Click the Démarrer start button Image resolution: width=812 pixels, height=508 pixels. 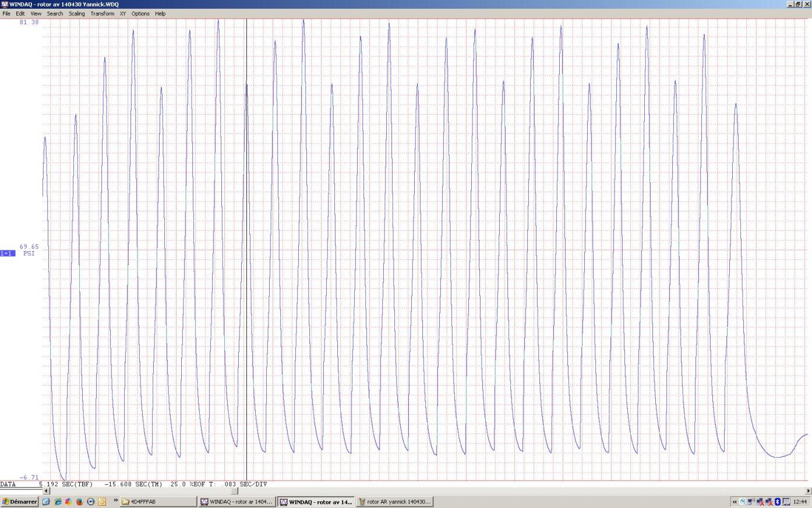tap(19, 502)
